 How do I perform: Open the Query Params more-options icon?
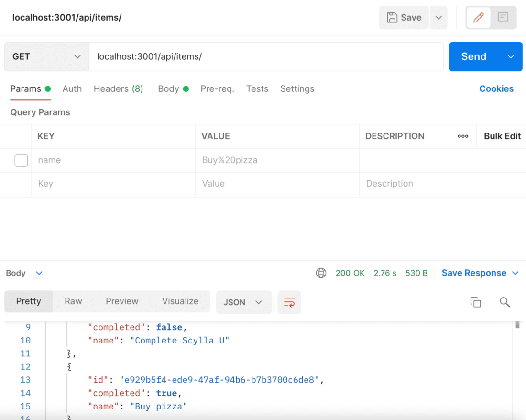tap(462, 136)
